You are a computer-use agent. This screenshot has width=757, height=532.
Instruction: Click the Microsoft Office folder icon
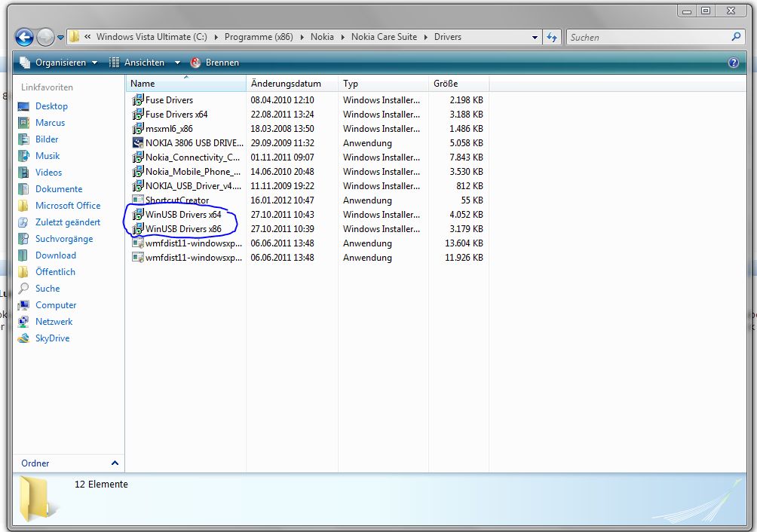(23, 206)
